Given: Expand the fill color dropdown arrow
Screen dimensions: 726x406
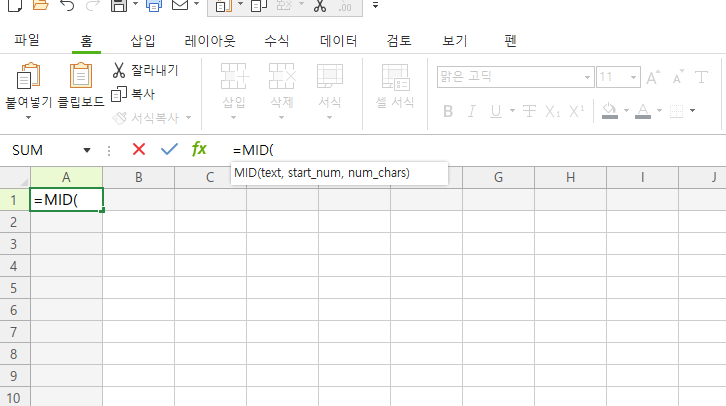Looking at the screenshot, I should click(x=626, y=111).
